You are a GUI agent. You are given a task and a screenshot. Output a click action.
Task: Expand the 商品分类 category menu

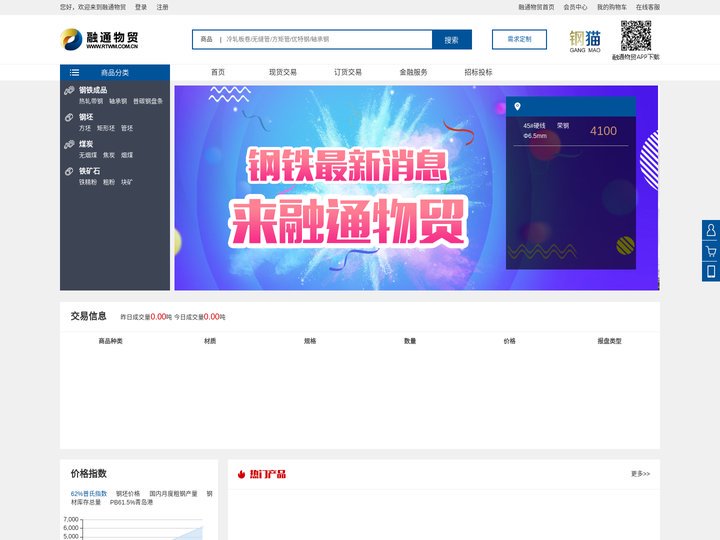[115, 73]
